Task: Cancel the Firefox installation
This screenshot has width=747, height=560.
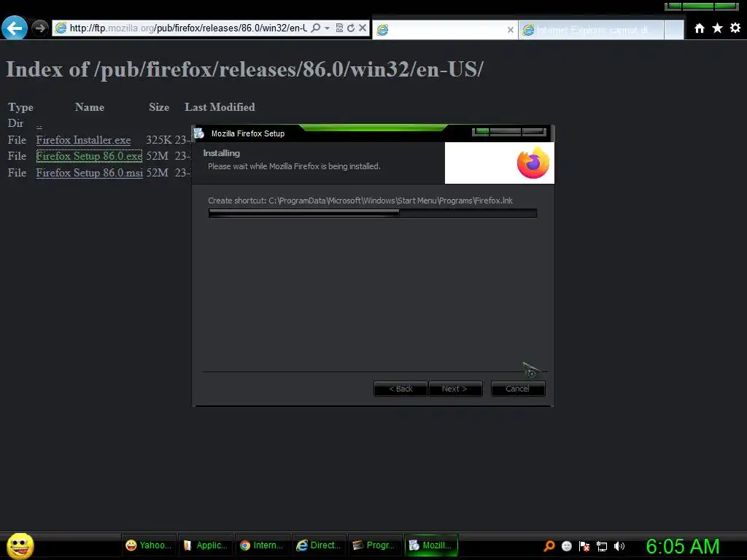Action: click(518, 389)
